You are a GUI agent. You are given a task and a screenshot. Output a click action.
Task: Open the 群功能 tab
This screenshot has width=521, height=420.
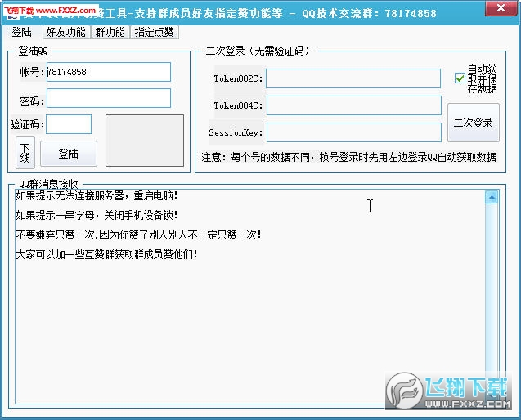(110, 32)
